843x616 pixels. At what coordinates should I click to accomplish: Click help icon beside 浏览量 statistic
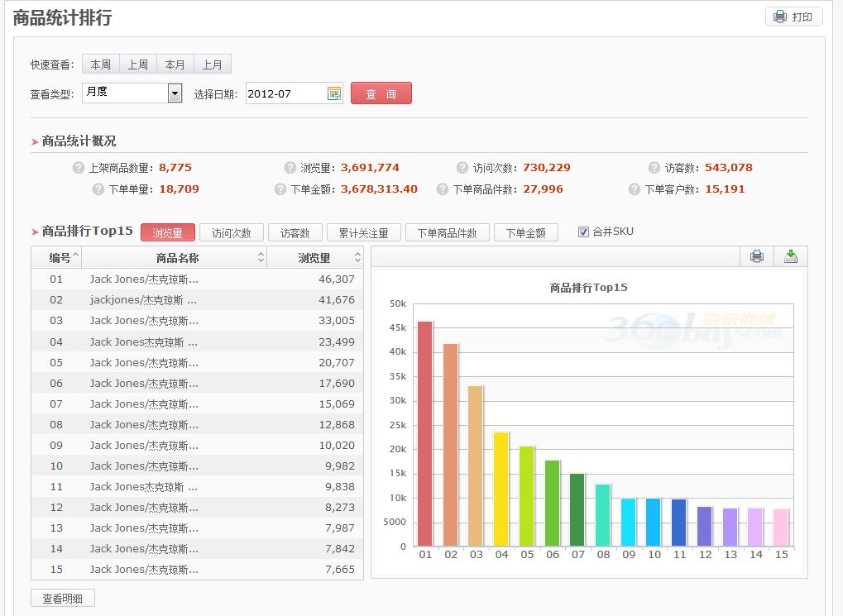pyautogui.click(x=290, y=168)
